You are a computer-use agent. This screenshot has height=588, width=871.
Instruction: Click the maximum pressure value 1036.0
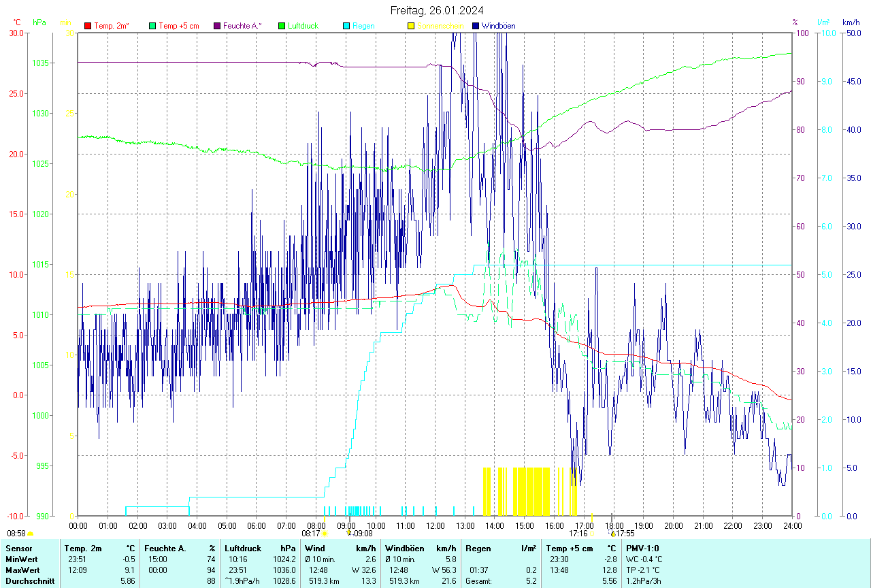(285, 570)
